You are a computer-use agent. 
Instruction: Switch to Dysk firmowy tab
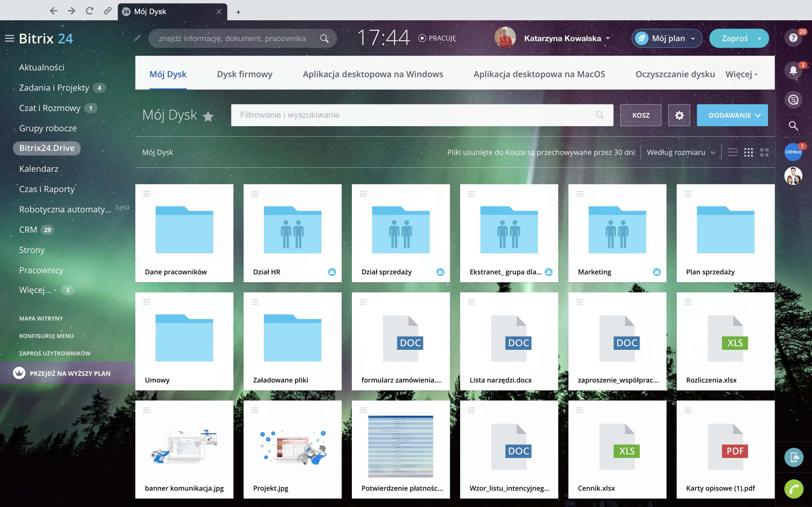click(x=244, y=74)
